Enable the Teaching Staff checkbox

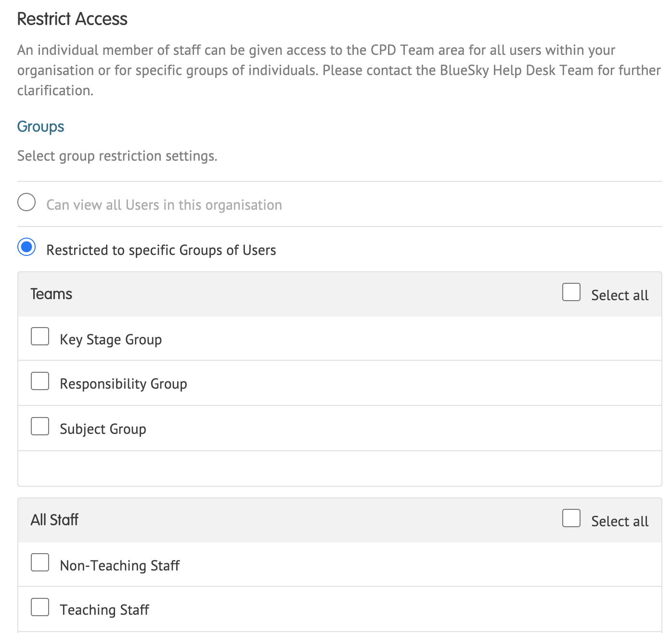coord(40,607)
